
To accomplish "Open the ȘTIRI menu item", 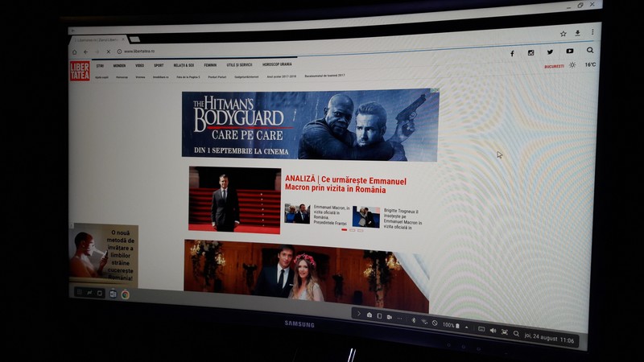I will point(100,66).
